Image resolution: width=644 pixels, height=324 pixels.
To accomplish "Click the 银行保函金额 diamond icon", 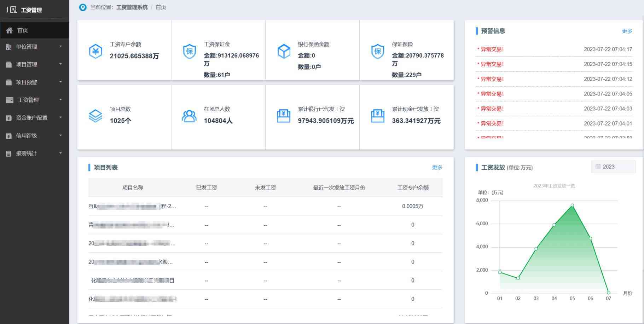I will [x=284, y=51].
